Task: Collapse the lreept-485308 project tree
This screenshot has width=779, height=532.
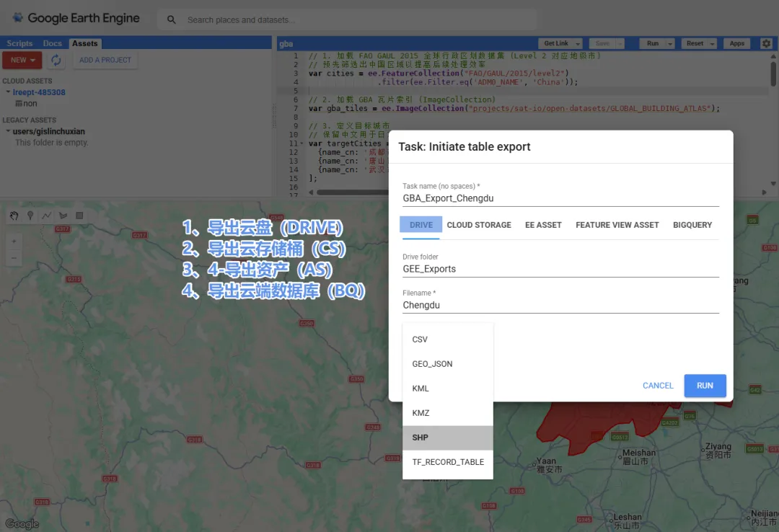Action: (x=8, y=92)
